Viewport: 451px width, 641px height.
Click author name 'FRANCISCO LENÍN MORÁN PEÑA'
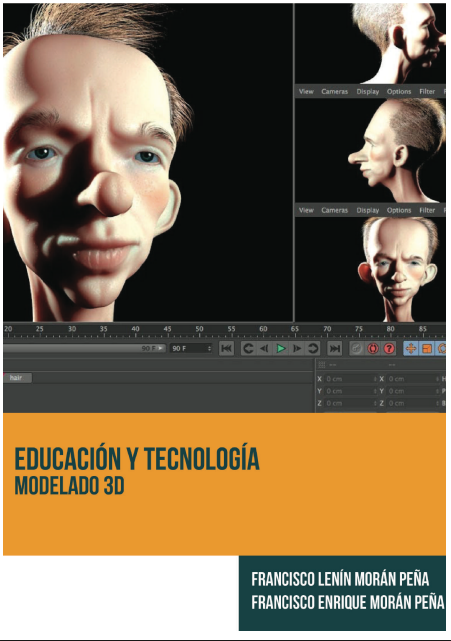340,579
